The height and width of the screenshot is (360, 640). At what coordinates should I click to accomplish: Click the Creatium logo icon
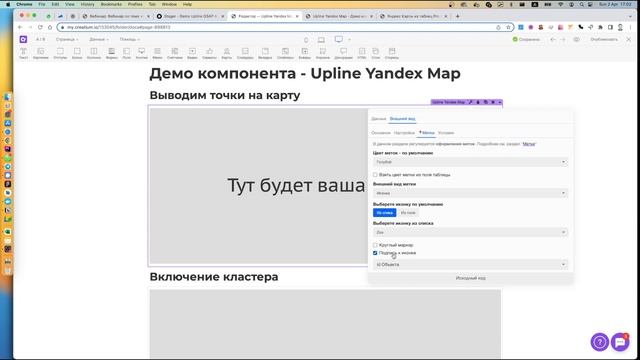[x=23, y=39]
